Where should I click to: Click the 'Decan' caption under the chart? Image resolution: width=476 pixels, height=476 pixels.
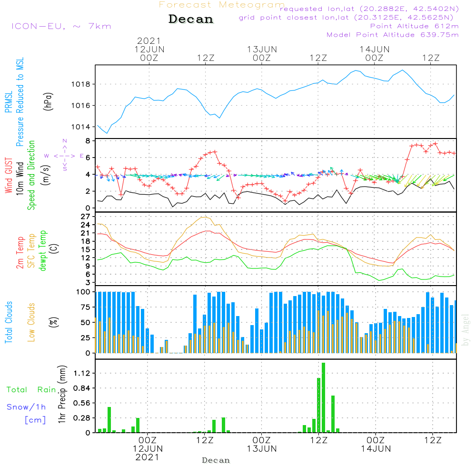tap(216, 460)
